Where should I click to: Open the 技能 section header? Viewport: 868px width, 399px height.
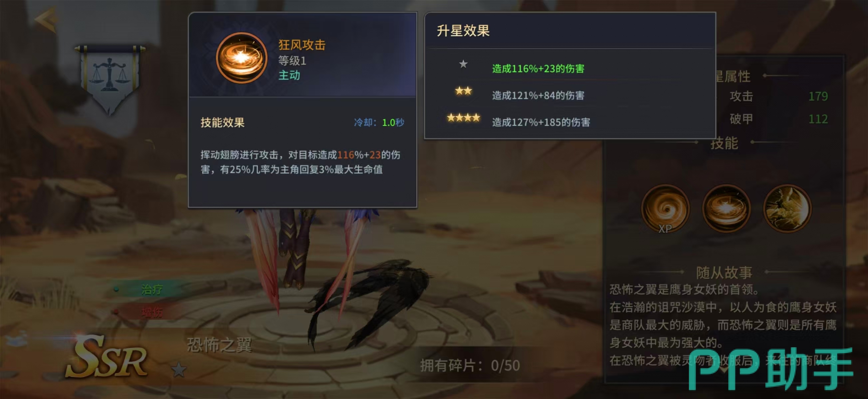[x=724, y=143]
